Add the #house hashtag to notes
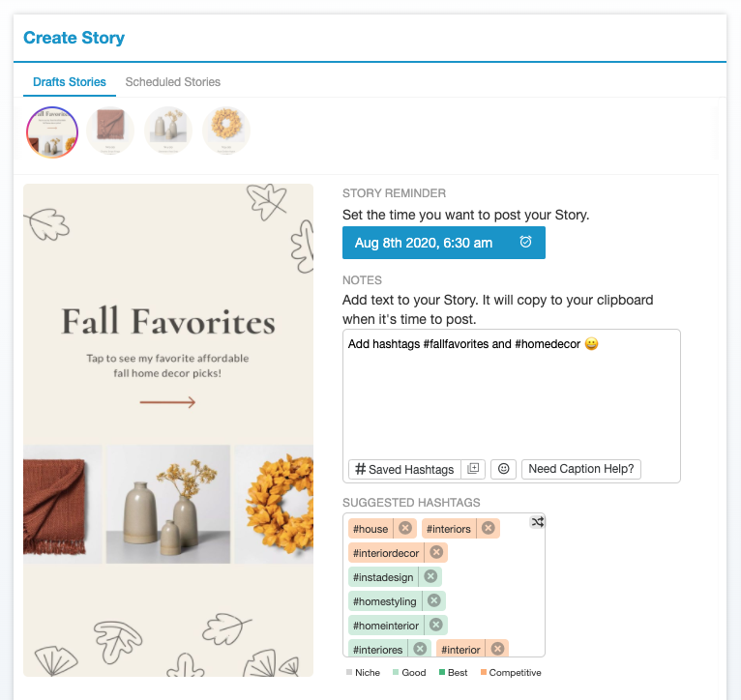Screen dimensions: 741x700 point(370,529)
